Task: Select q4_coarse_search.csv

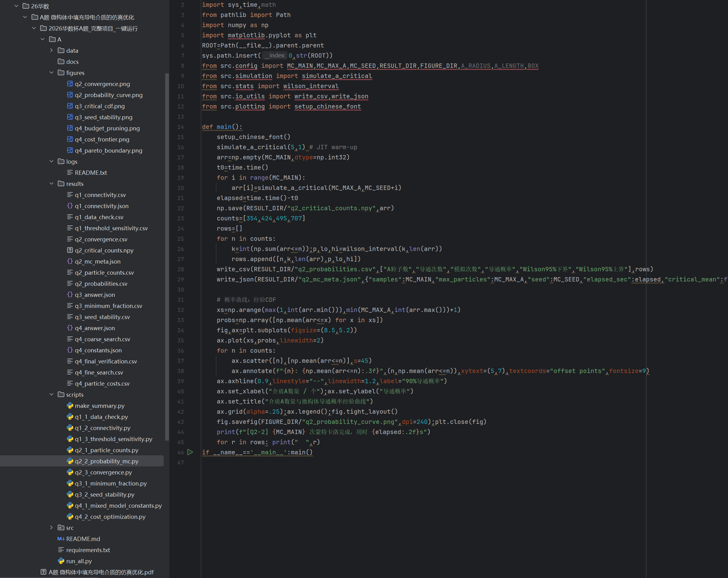Action: 102,339
